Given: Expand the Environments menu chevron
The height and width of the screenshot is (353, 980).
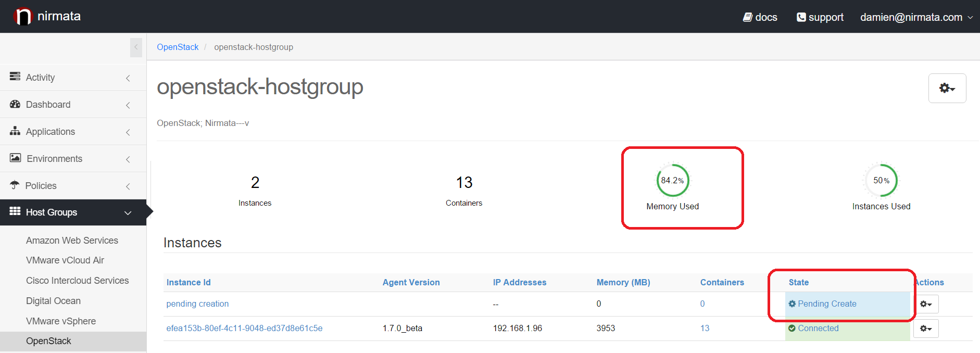Looking at the screenshot, I should [x=128, y=159].
